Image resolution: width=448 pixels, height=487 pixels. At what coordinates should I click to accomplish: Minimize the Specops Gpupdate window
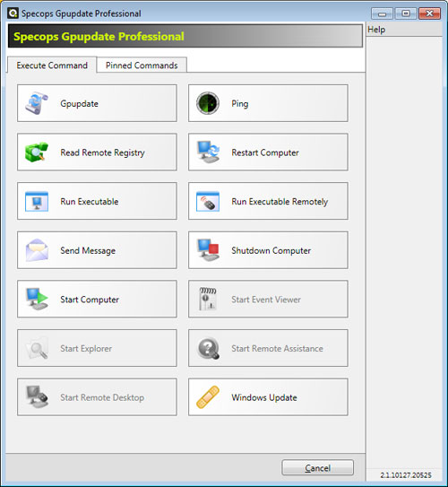[x=382, y=13]
